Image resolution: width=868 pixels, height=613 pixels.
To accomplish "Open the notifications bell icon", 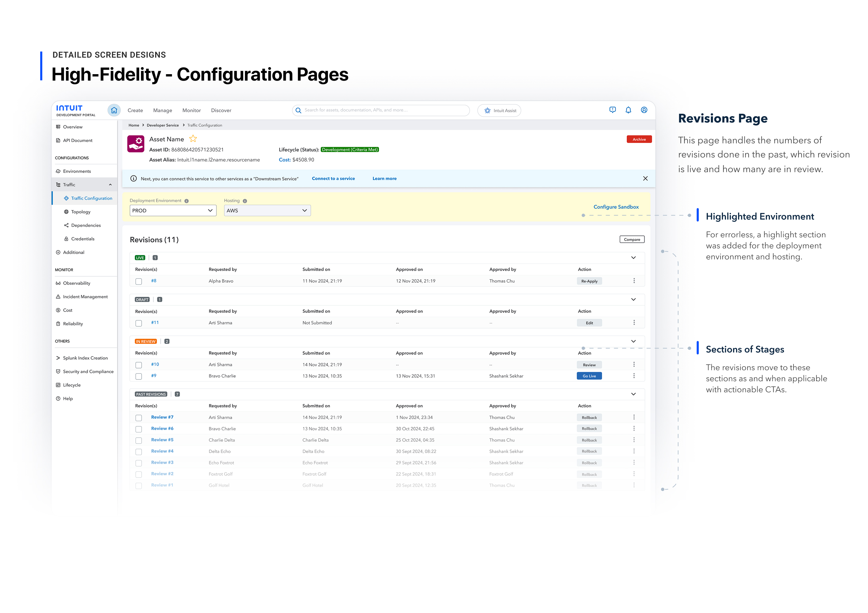I will point(628,110).
